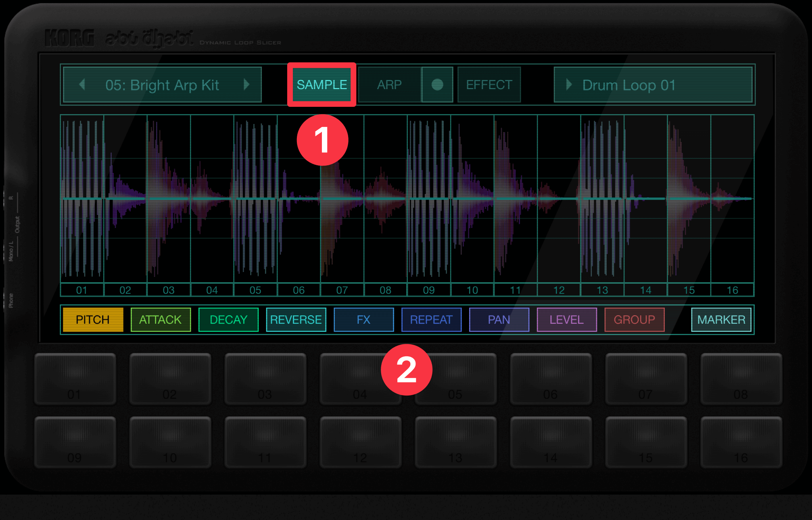This screenshot has width=812, height=520.
Task: Tap drum pad 01
Action: (x=75, y=379)
